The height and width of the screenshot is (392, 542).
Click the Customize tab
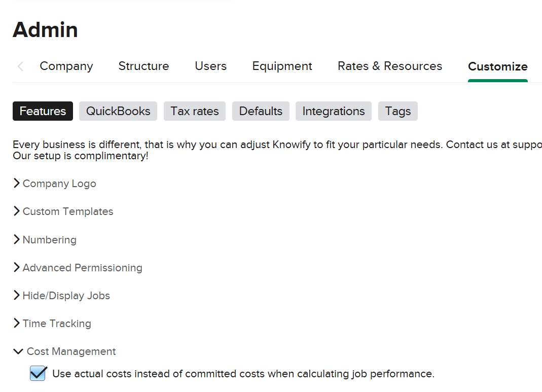(x=497, y=66)
